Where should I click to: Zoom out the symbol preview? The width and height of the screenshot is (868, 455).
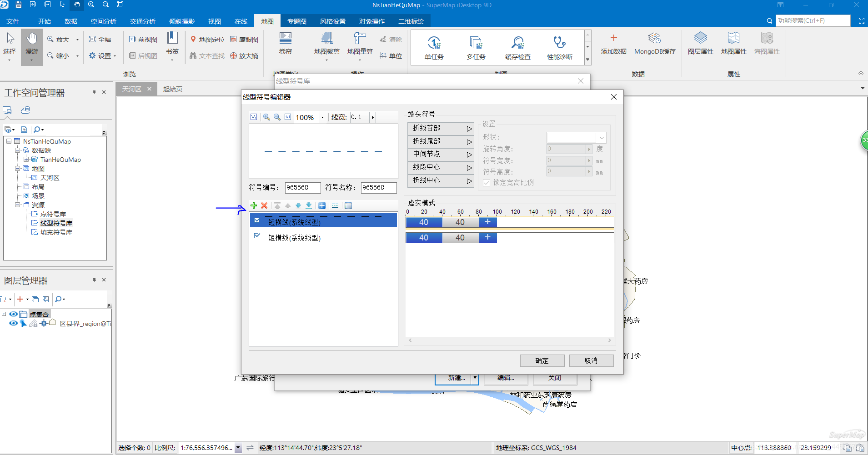[277, 117]
